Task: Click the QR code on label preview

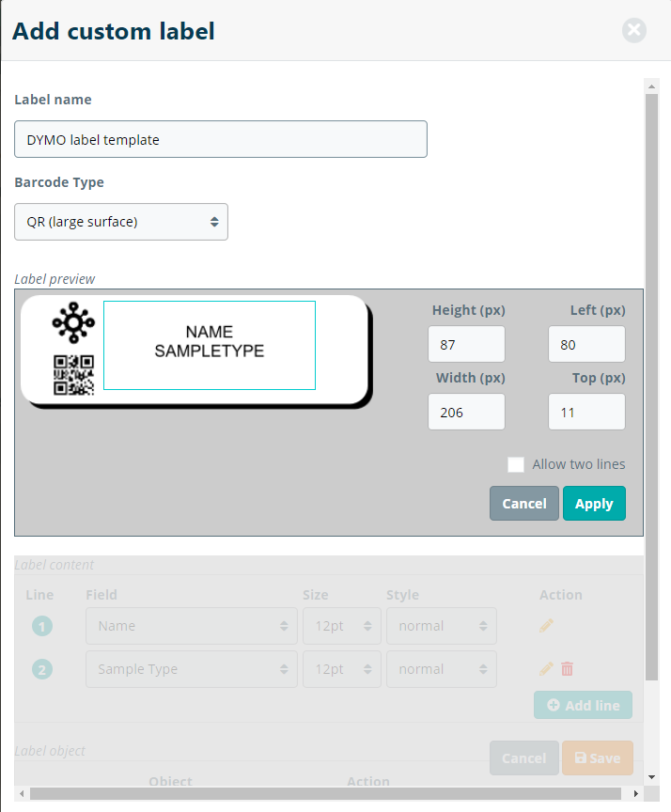Action: point(73,374)
